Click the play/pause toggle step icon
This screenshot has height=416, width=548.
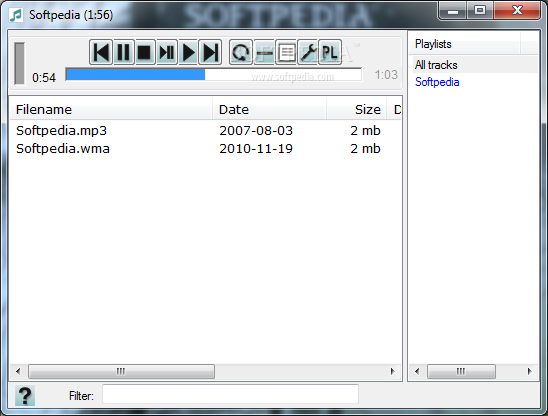click(x=166, y=52)
